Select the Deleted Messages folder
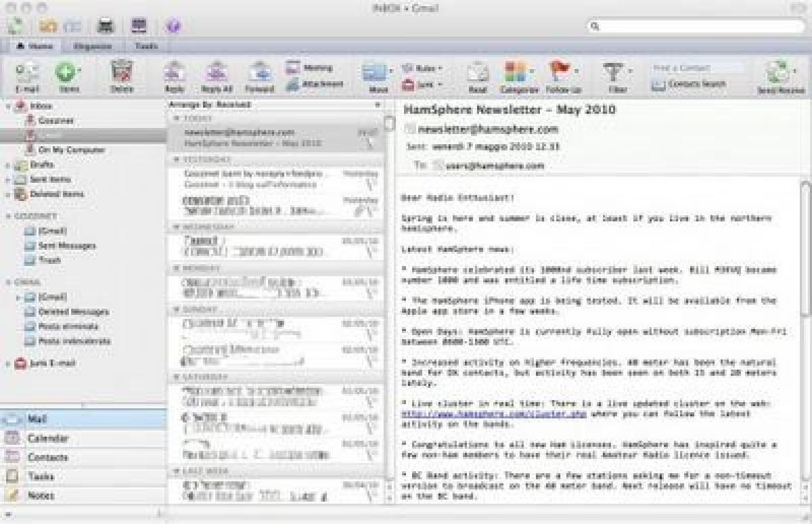This screenshot has height=524, width=812. coord(83,312)
